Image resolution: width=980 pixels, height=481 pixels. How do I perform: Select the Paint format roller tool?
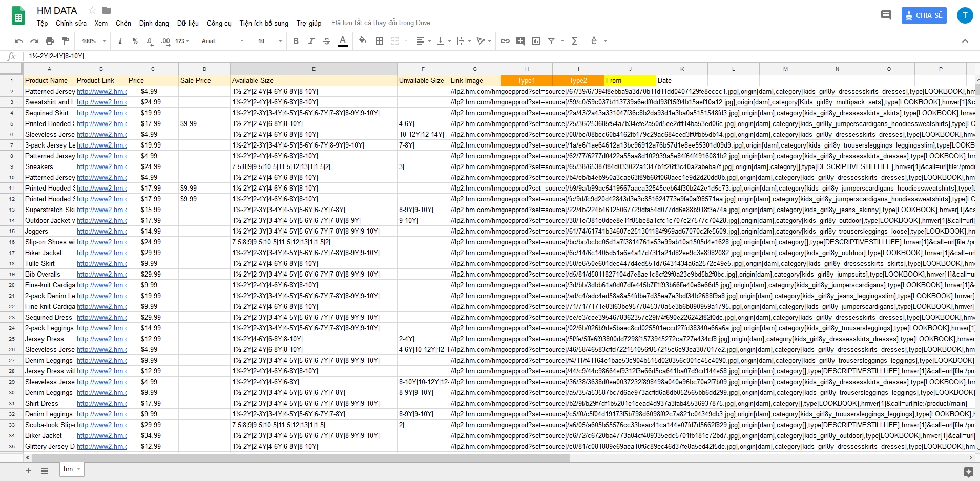click(65, 41)
